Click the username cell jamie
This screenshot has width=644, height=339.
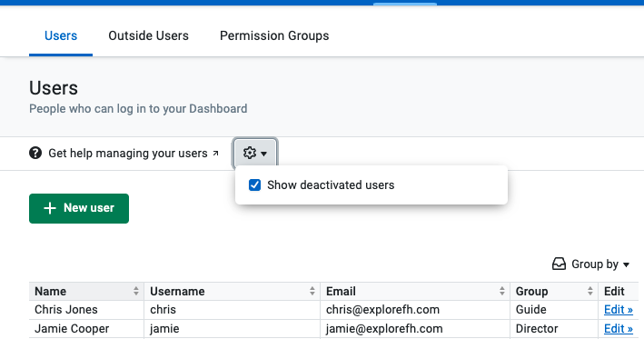click(232, 329)
